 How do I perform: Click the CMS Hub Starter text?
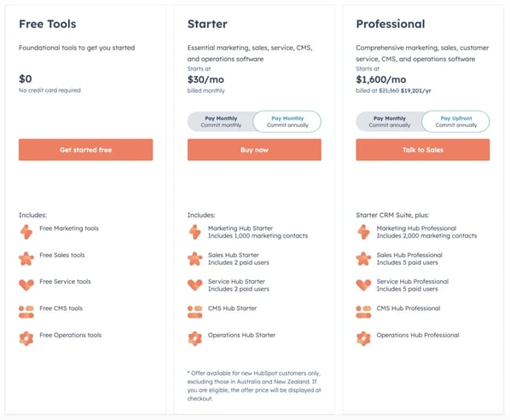pos(232,308)
